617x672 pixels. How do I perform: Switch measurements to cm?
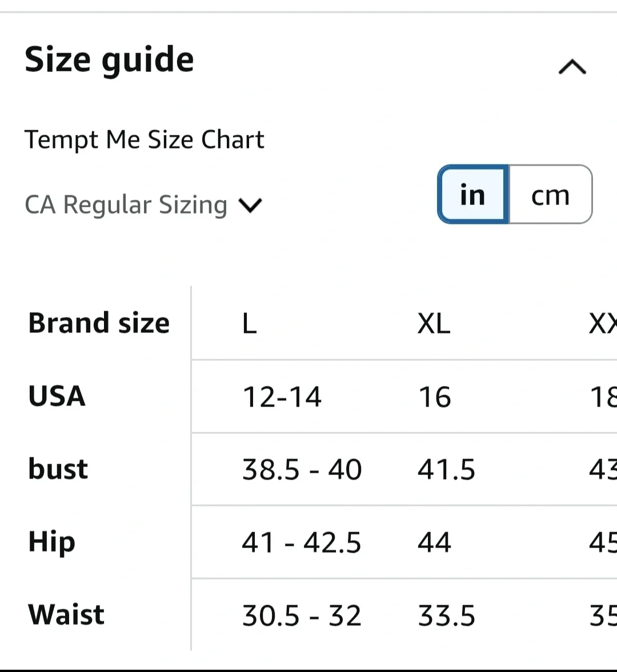point(550,195)
